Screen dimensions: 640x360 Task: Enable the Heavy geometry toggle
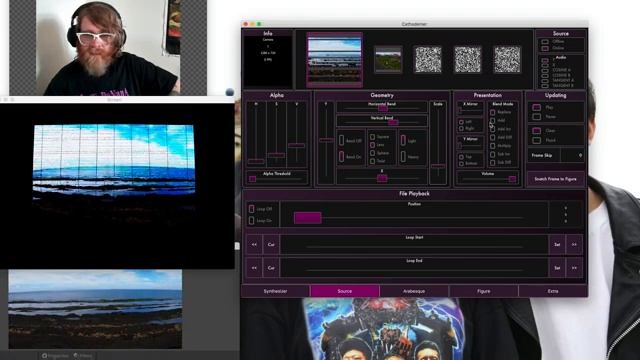tap(403, 156)
